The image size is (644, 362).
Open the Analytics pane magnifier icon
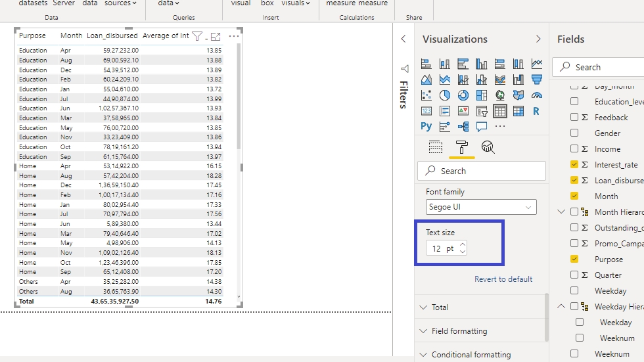488,147
